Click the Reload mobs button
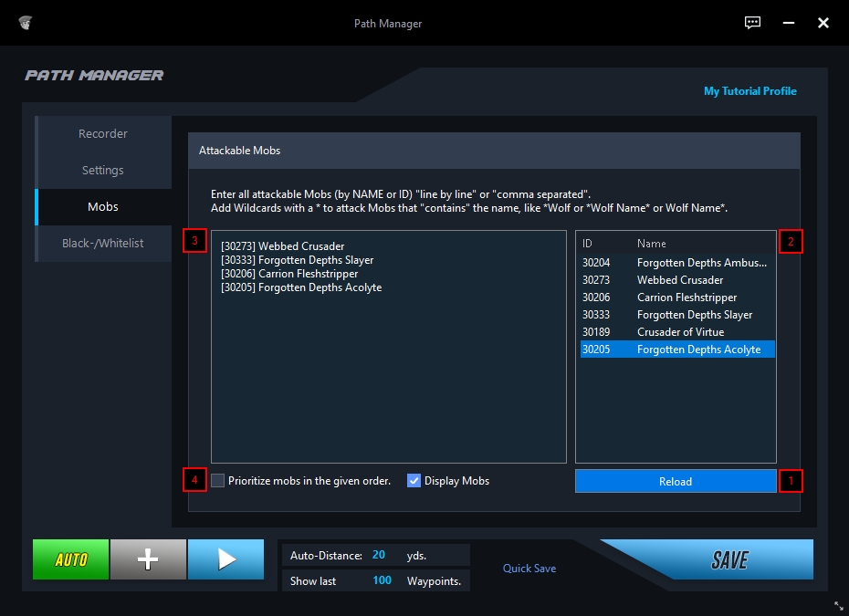This screenshot has width=849, height=616. [676, 481]
